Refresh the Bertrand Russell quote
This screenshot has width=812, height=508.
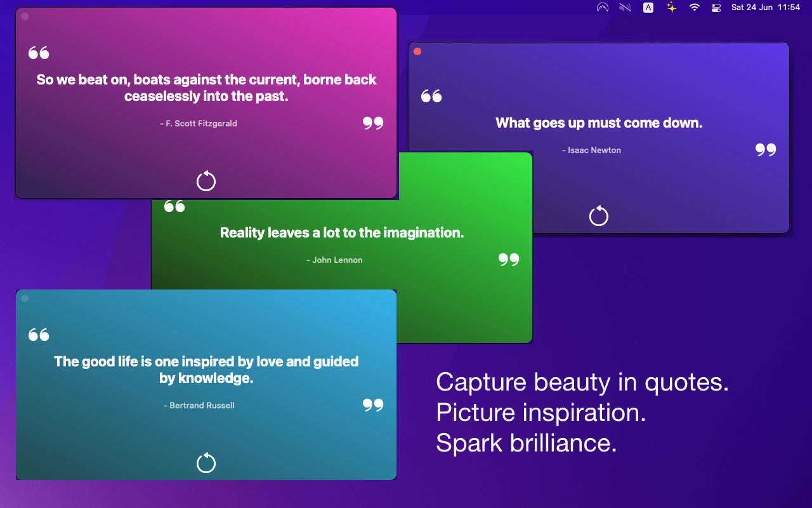click(206, 463)
